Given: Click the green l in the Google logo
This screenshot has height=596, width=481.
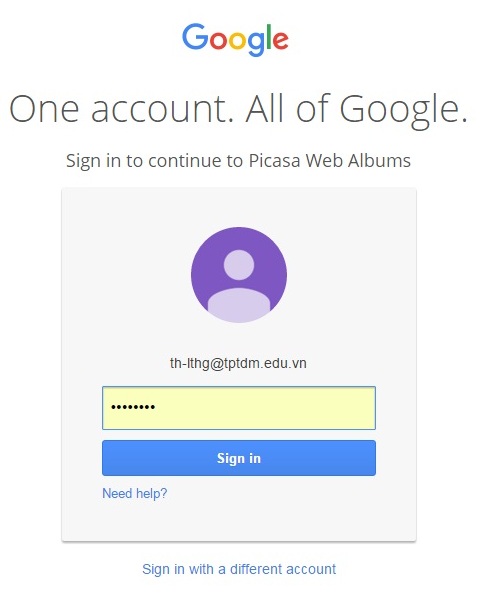Looking at the screenshot, I should coord(269,36).
